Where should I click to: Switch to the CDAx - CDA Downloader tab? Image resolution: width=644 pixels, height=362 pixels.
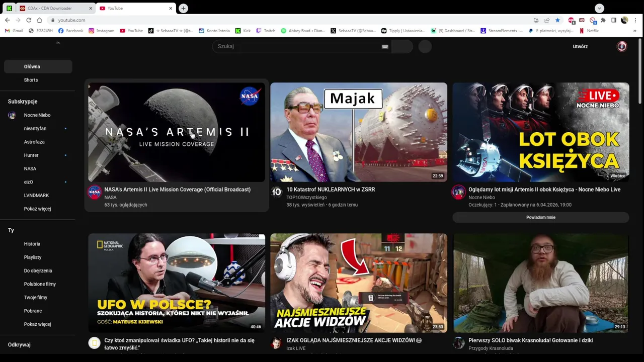point(55,8)
